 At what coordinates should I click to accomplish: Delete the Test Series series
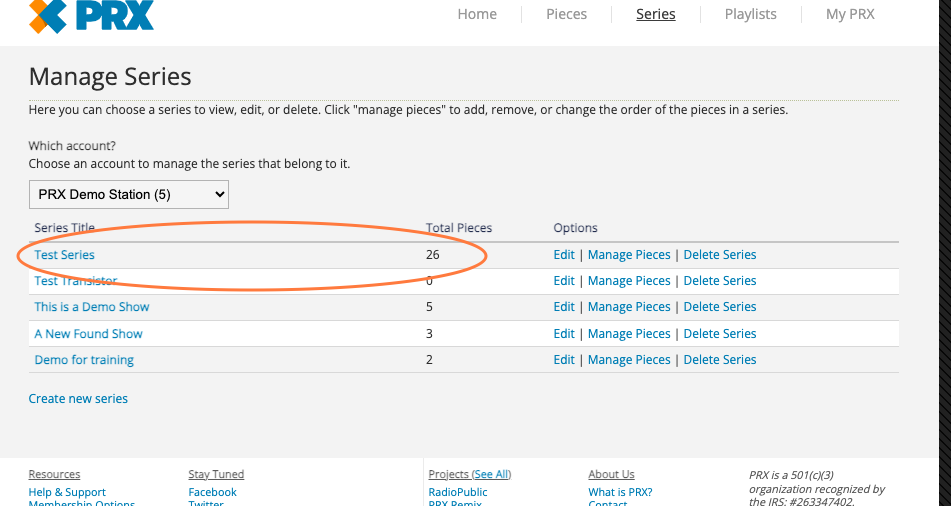720,255
